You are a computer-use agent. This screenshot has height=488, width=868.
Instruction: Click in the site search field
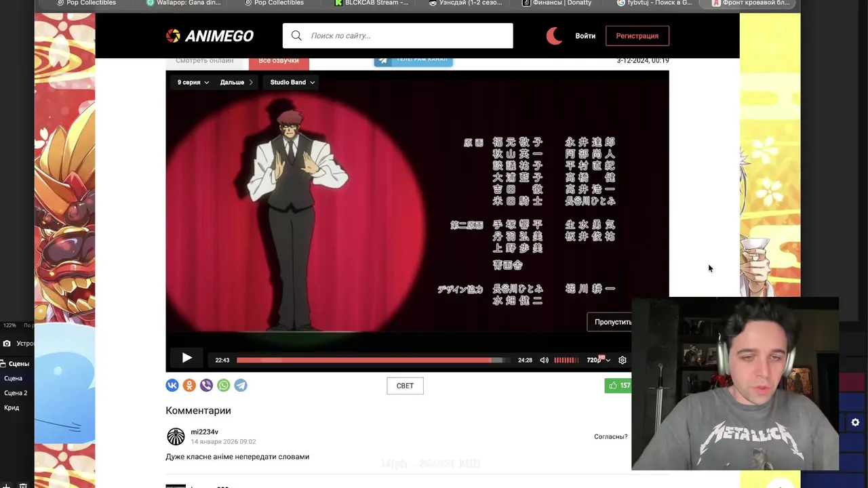pos(397,36)
